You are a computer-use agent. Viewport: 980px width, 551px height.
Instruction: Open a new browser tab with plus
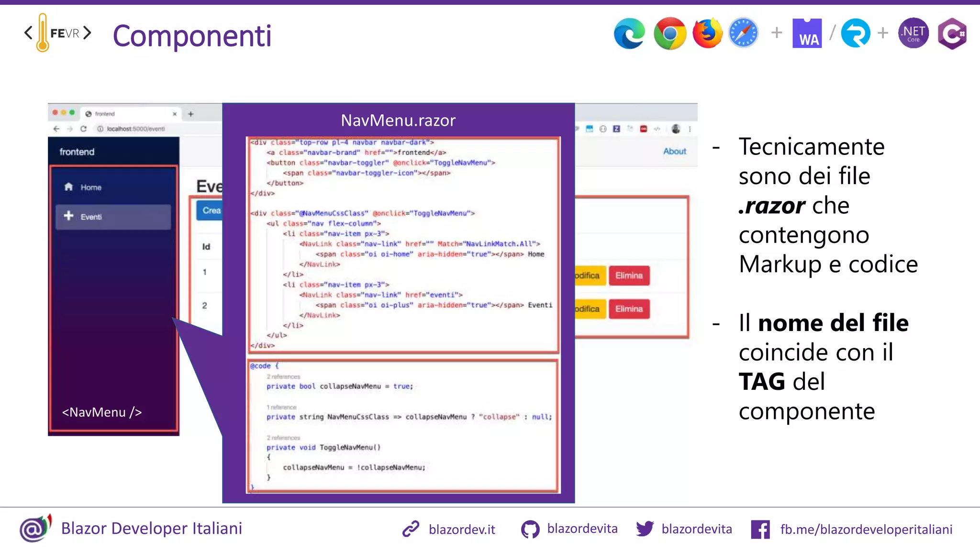coord(191,114)
